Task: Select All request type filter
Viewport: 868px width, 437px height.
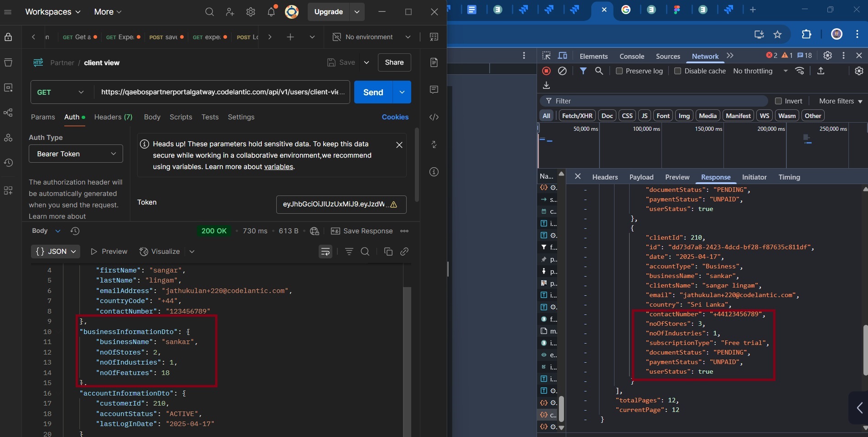Action: coord(546,116)
